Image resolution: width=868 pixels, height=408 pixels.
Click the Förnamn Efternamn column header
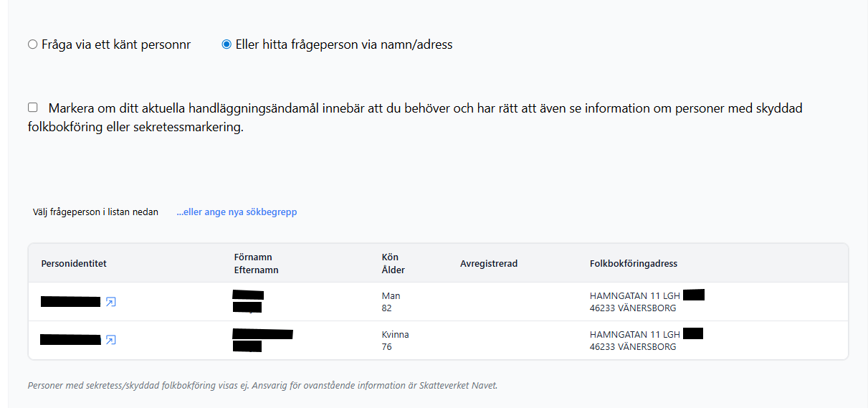pos(256,263)
